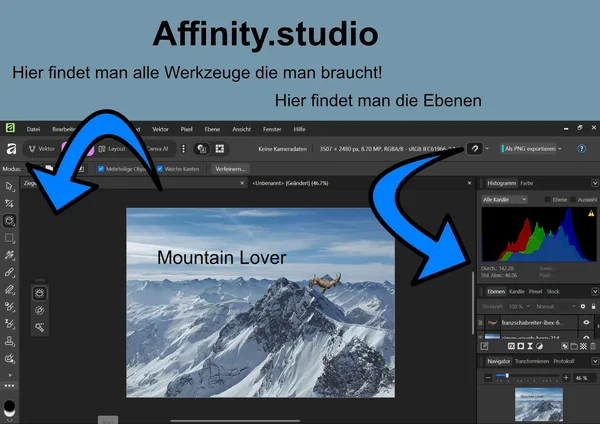Open the Alle Kanäle dropdown
Image resolution: width=600 pixels, height=424 pixels.
[x=508, y=199]
